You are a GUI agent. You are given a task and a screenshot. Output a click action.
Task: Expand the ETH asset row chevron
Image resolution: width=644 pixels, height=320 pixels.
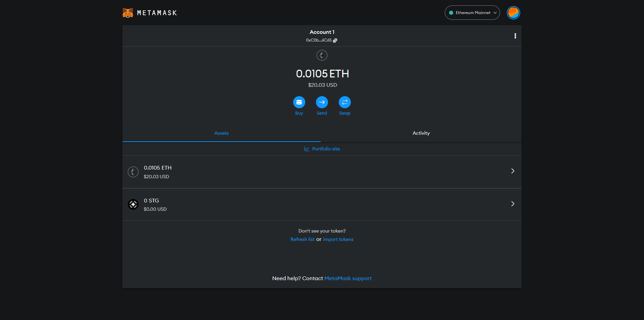(513, 171)
